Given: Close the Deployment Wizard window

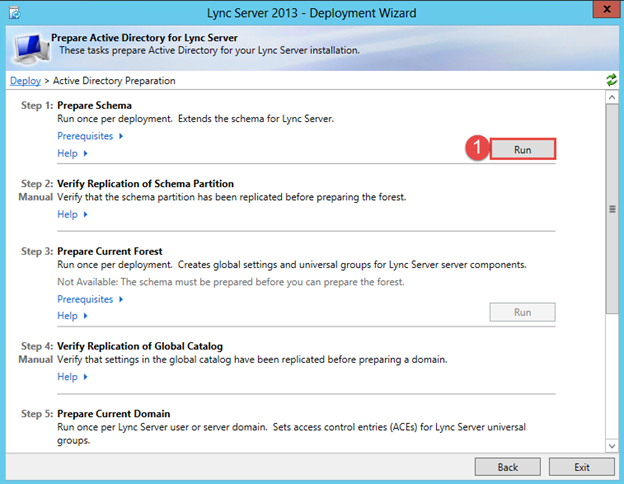Looking at the screenshot, I should [x=606, y=9].
